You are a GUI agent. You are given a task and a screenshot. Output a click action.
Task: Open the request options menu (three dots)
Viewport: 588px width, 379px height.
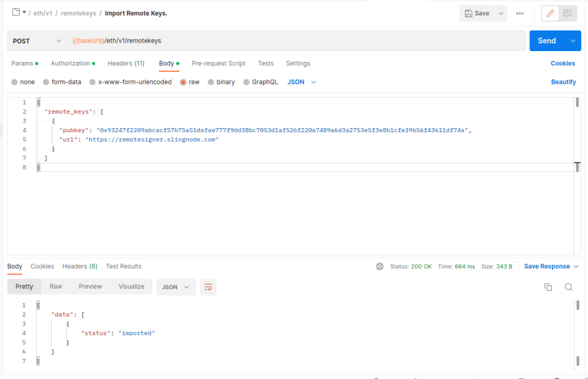coord(520,13)
